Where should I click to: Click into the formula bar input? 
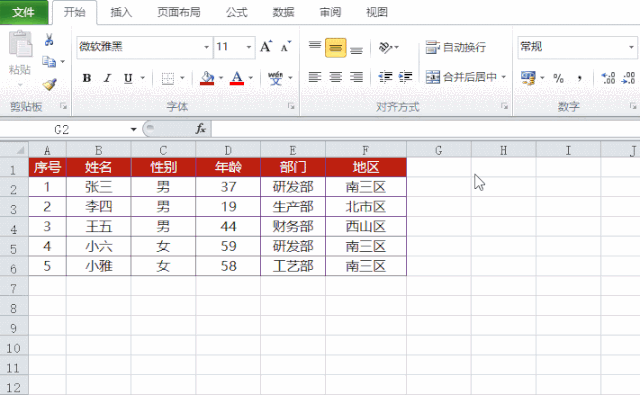tap(425, 129)
